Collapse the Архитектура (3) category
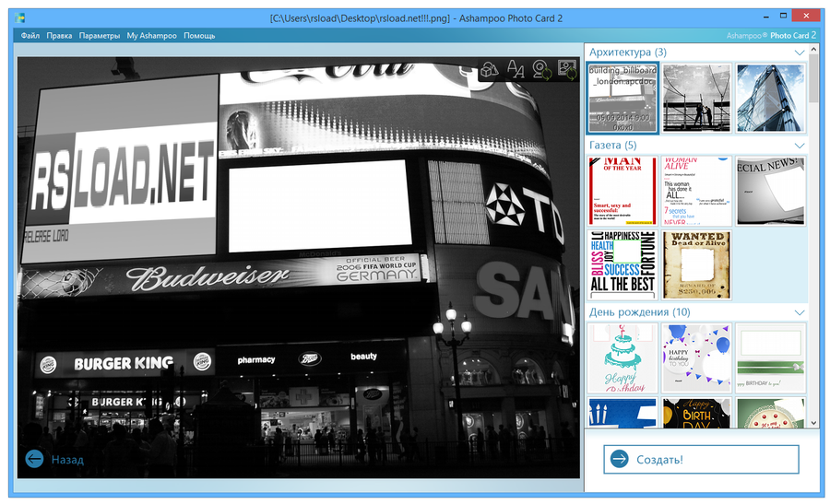The width and height of the screenshot is (830, 504). point(800,53)
